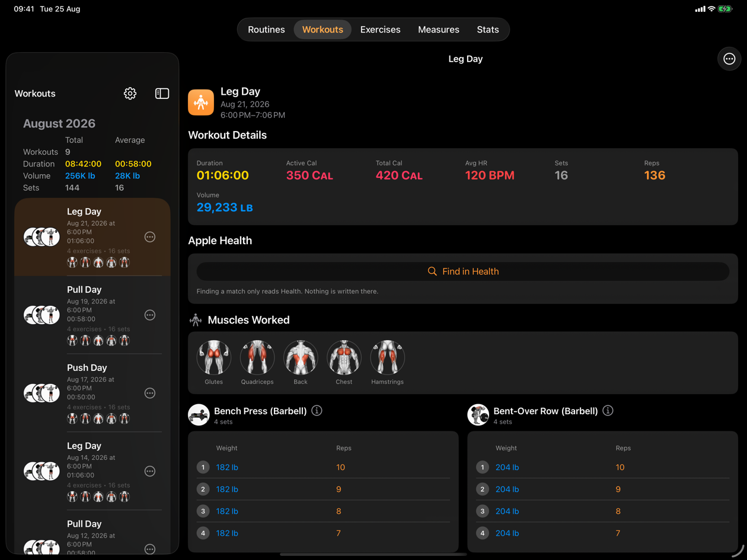Switch to the Workouts tab

[323, 30]
